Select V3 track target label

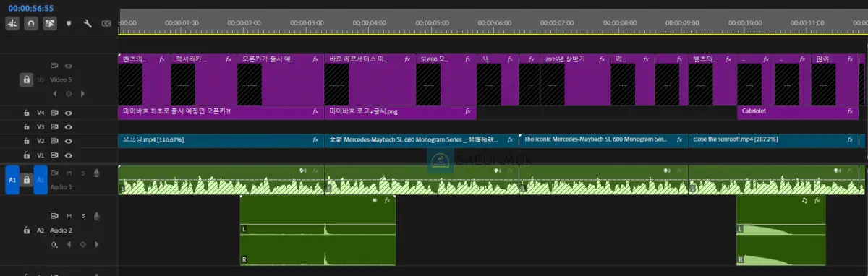tap(41, 126)
